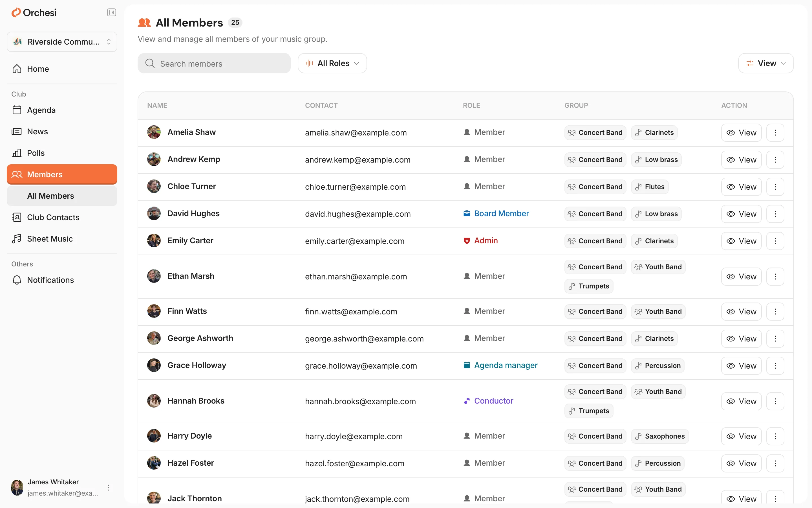Screen dimensions: 812x508
Task: Collapse the sidebar panel icon
Action: click(x=111, y=13)
